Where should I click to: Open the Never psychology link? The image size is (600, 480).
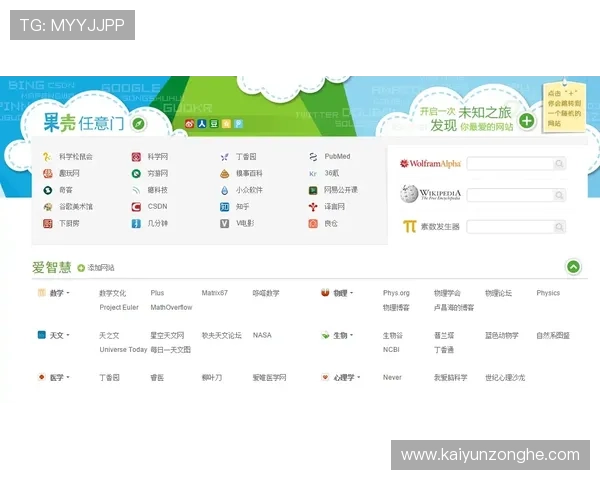tap(392, 377)
